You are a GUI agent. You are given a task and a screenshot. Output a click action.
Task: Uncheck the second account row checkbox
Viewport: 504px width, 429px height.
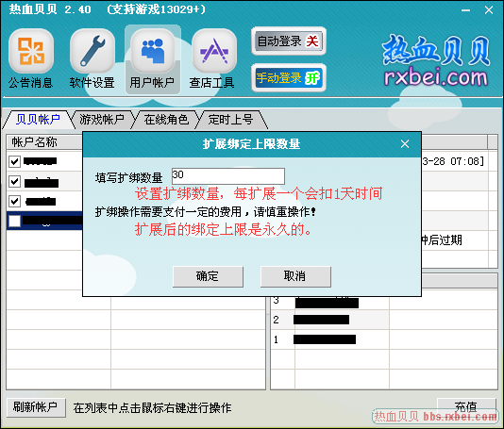(14, 181)
